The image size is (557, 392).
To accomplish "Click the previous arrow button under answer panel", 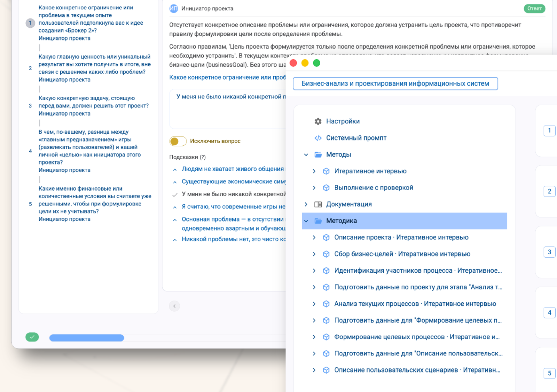I will click(174, 306).
